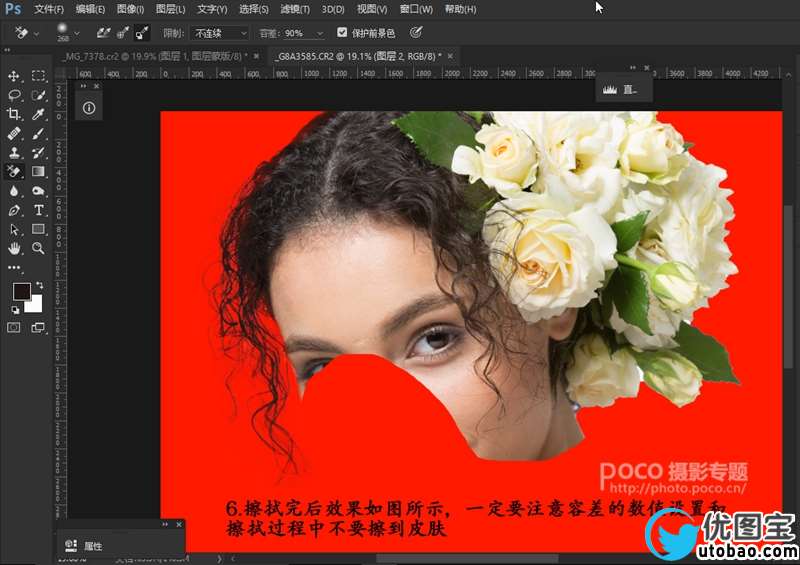
Task: Open the 3D(D) menu
Action: pos(333,9)
